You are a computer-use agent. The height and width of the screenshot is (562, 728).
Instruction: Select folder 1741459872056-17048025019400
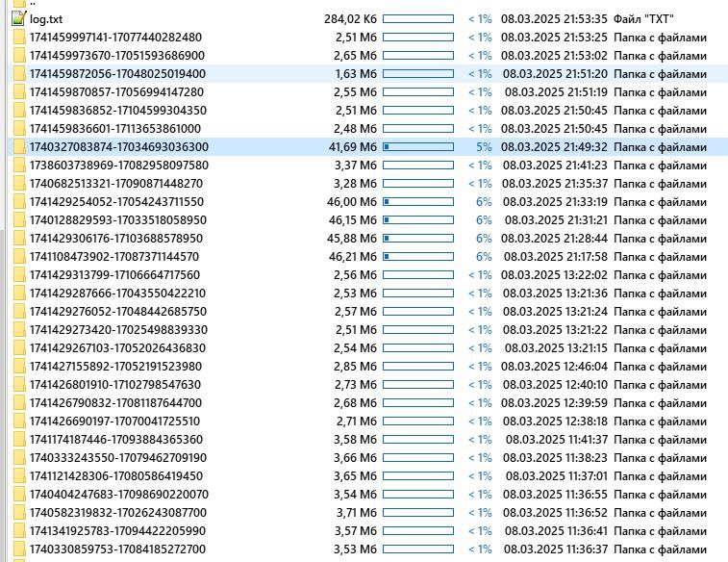(x=117, y=73)
